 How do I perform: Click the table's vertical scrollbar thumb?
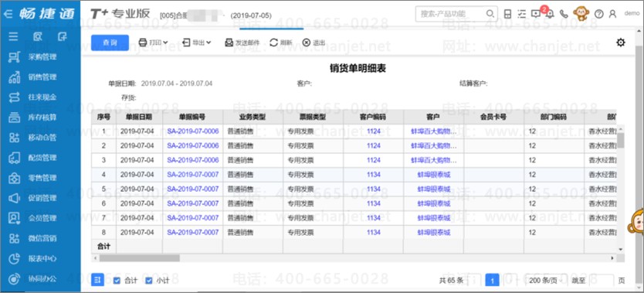pyautogui.click(x=621, y=140)
